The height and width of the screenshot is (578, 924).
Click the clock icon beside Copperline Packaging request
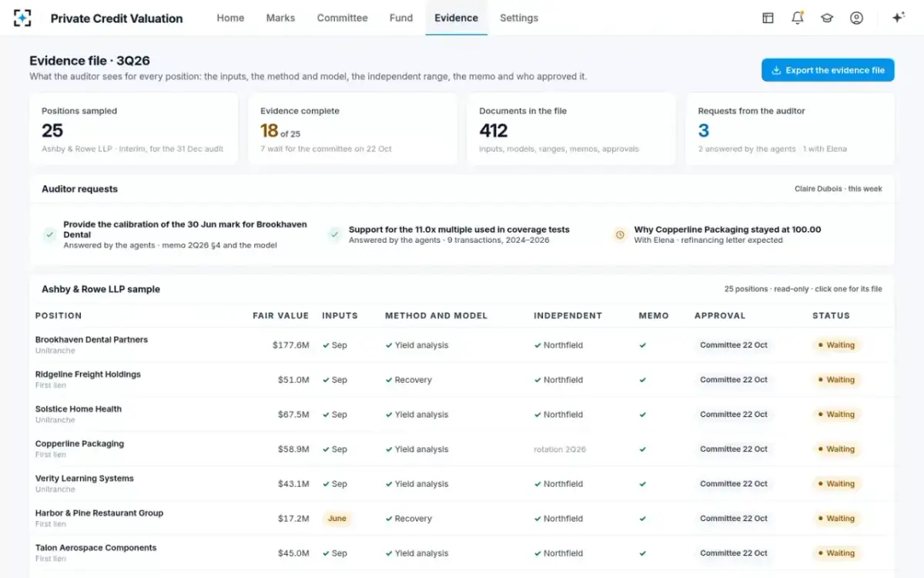point(620,234)
